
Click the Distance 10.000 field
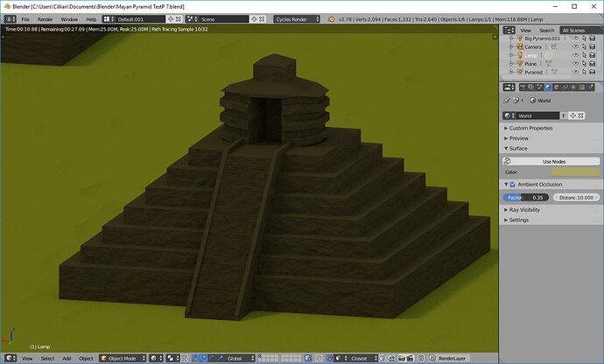point(576,197)
